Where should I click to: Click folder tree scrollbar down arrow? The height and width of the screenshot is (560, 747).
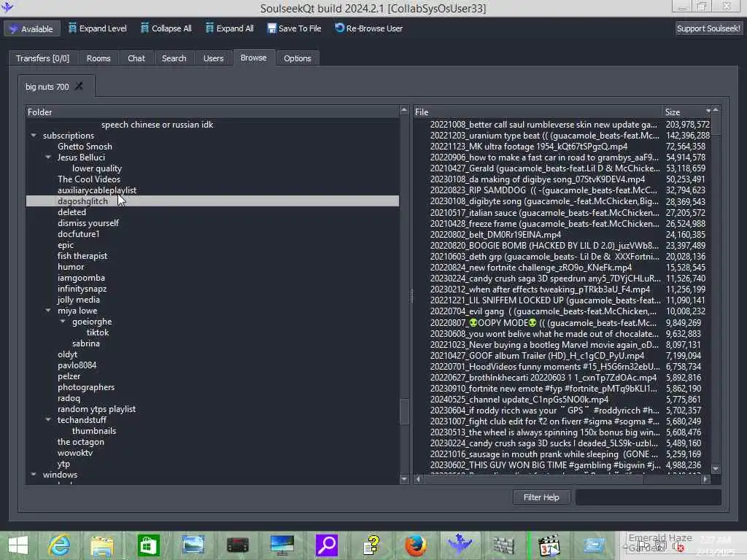404,480
